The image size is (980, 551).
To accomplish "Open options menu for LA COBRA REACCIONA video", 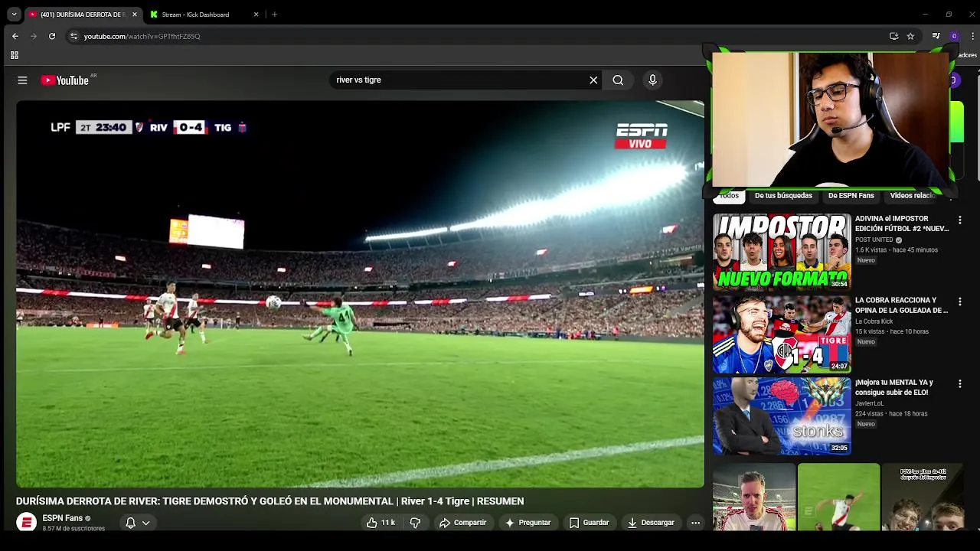I will click(959, 302).
